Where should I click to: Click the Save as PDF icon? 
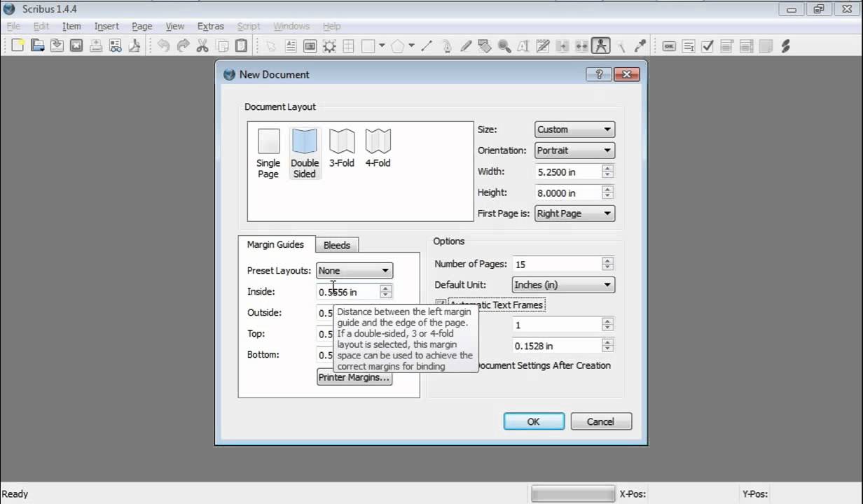pos(134,45)
